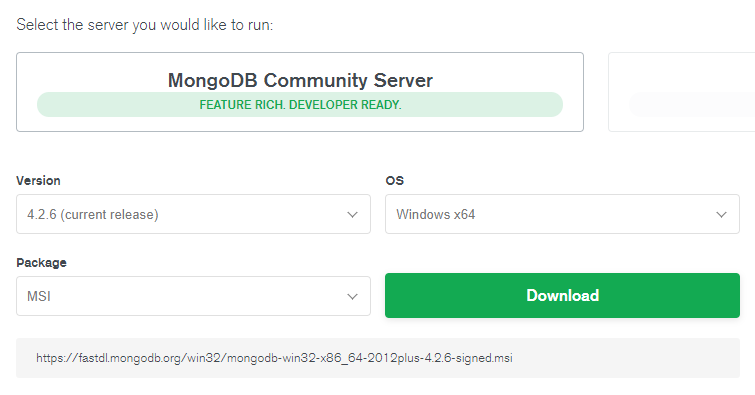Click the FEATURE RICH. DEVELOPER READY. green banner
Image resolution: width=755 pixels, height=395 pixels.
pos(300,105)
